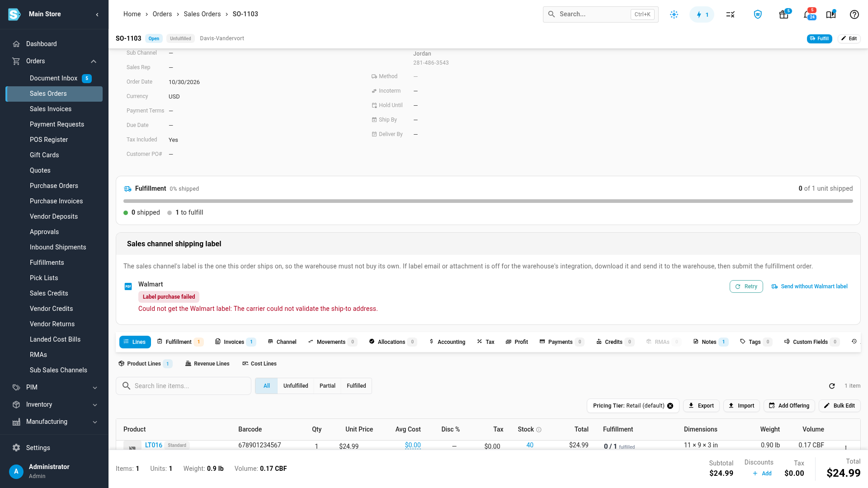Click the Walmart PDF label icon

click(x=128, y=286)
